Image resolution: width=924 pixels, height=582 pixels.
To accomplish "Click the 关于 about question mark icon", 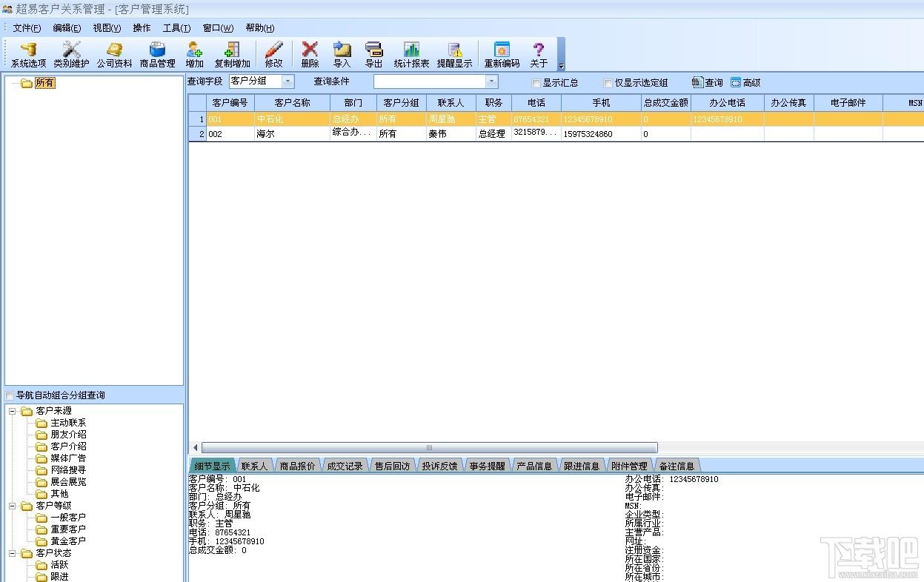I will 539,55.
